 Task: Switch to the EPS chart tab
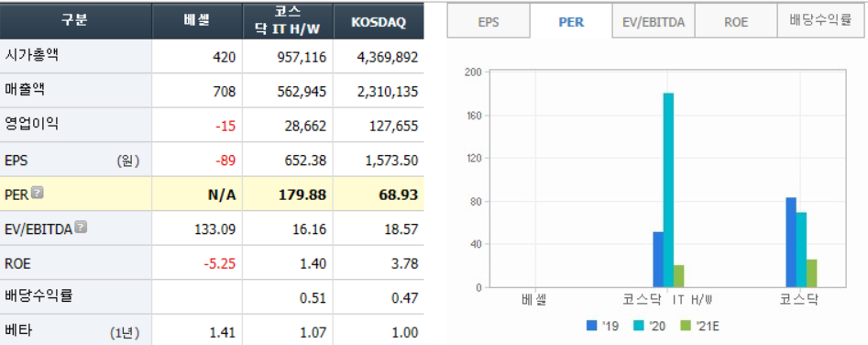[x=489, y=22]
